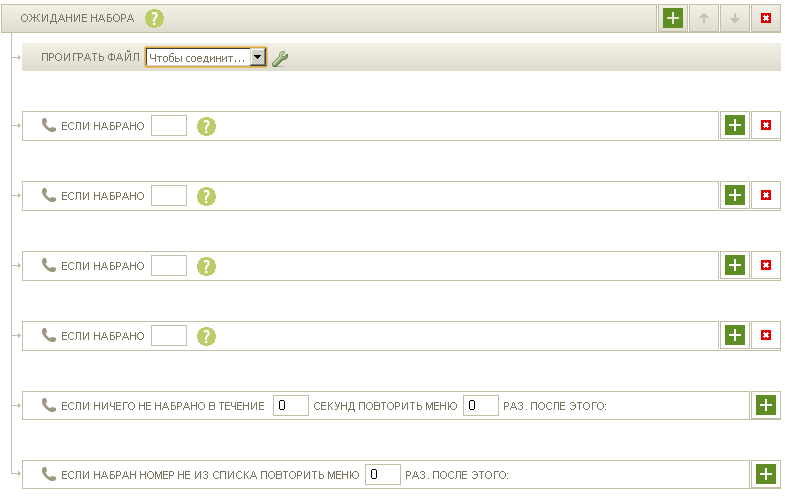Open file settings via wrench icon
This screenshot has width=785, height=496.
point(279,59)
